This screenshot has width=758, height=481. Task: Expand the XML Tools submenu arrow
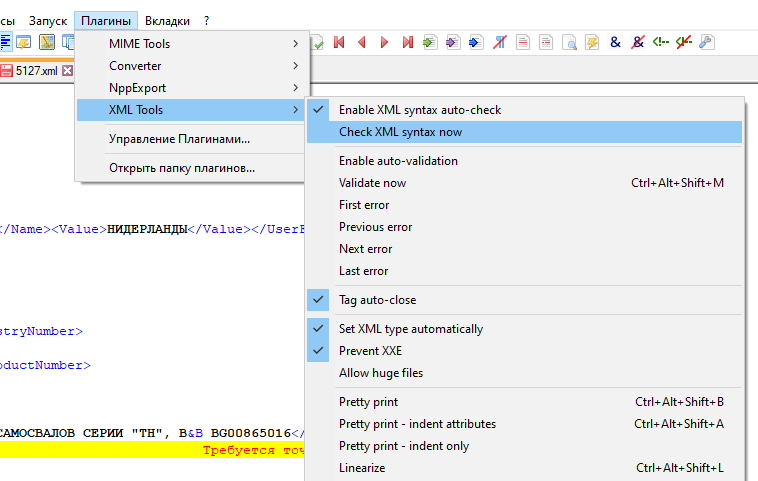(x=295, y=110)
